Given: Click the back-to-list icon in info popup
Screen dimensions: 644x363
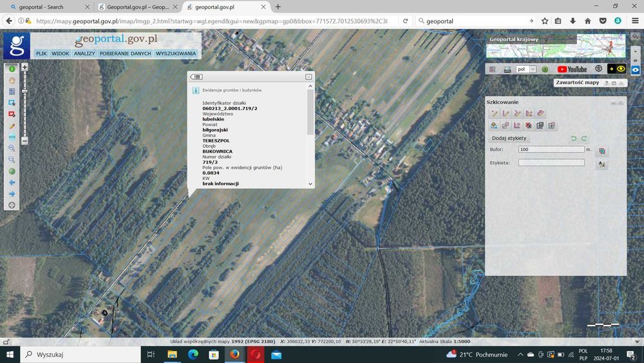Looking at the screenshot, I should click(x=196, y=77).
